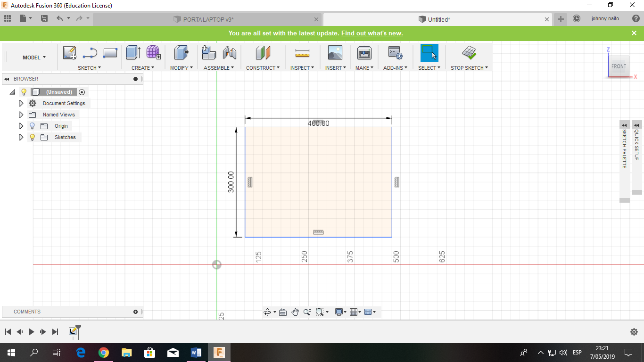
Task: Add a new design tab
Action: click(x=561, y=19)
